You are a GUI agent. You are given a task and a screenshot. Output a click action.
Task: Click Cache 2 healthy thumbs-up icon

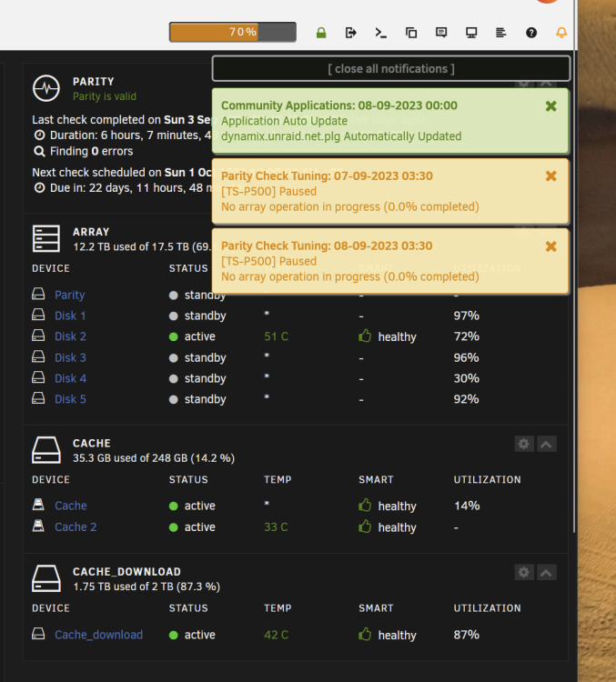[365, 527]
